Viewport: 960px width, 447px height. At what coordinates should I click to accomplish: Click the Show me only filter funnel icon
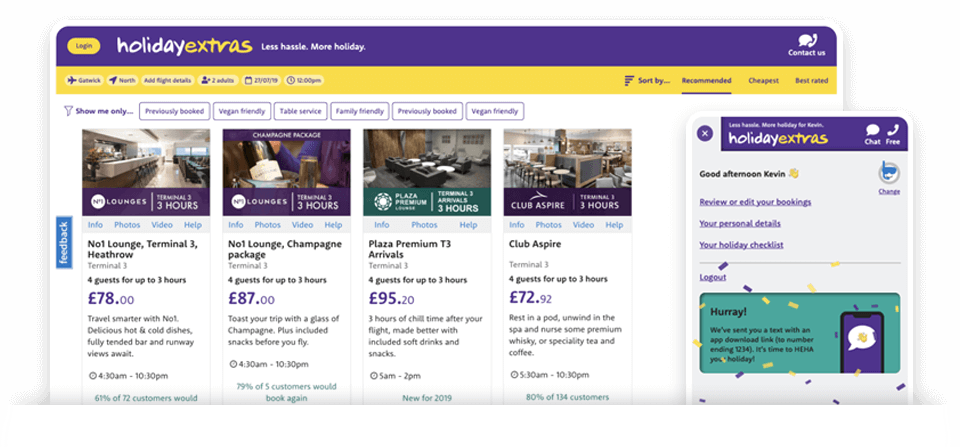point(68,111)
